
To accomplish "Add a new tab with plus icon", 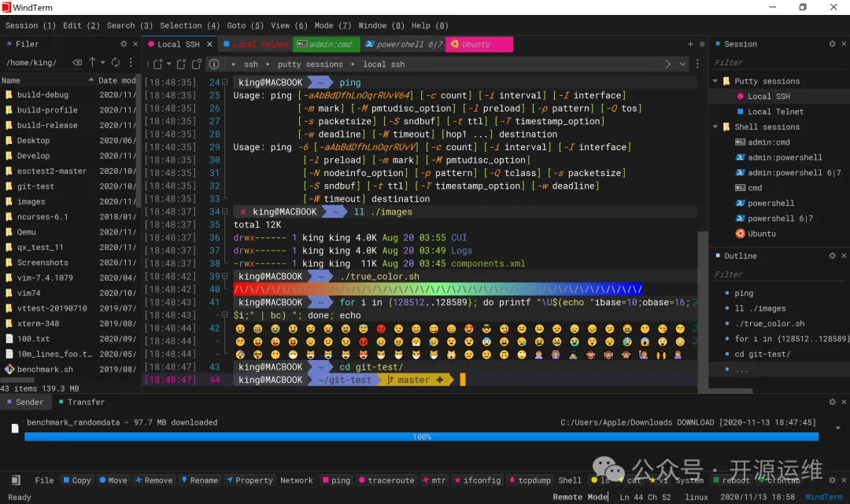I will coord(690,44).
